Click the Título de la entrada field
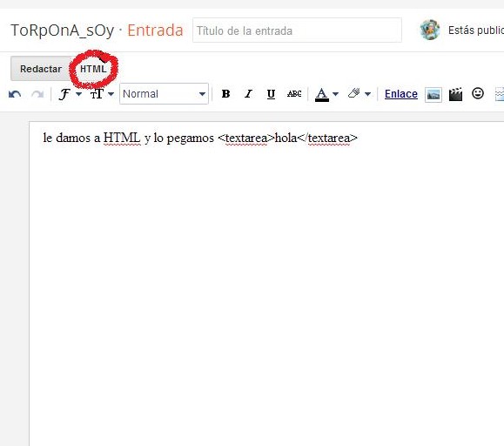504x446 pixels. pos(297,30)
